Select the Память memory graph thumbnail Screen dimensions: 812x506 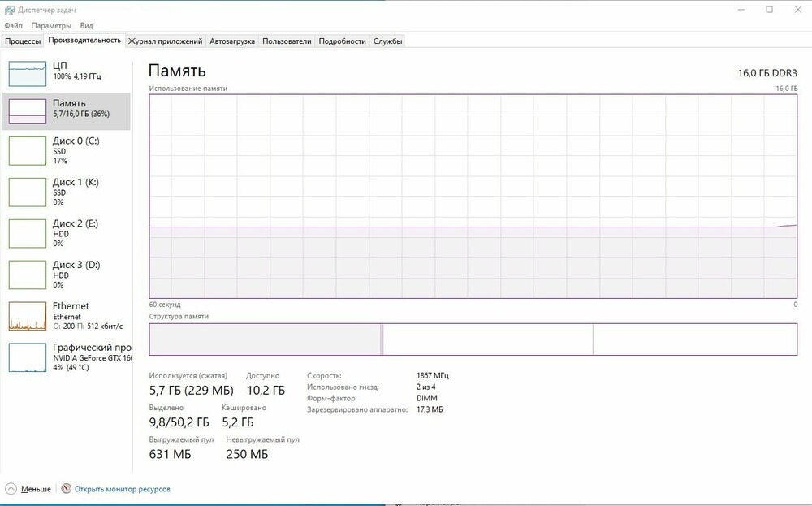coord(28,111)
